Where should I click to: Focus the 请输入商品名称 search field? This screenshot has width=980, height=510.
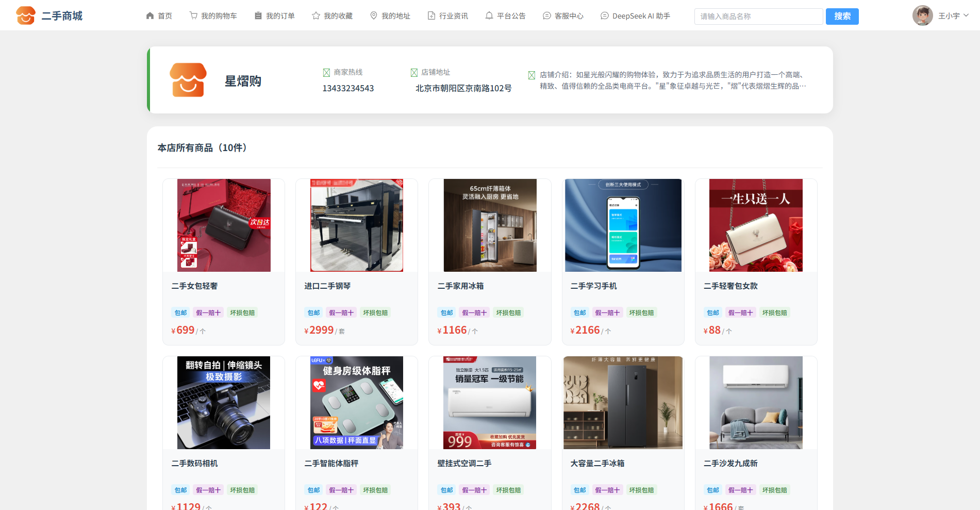(758, 17)
